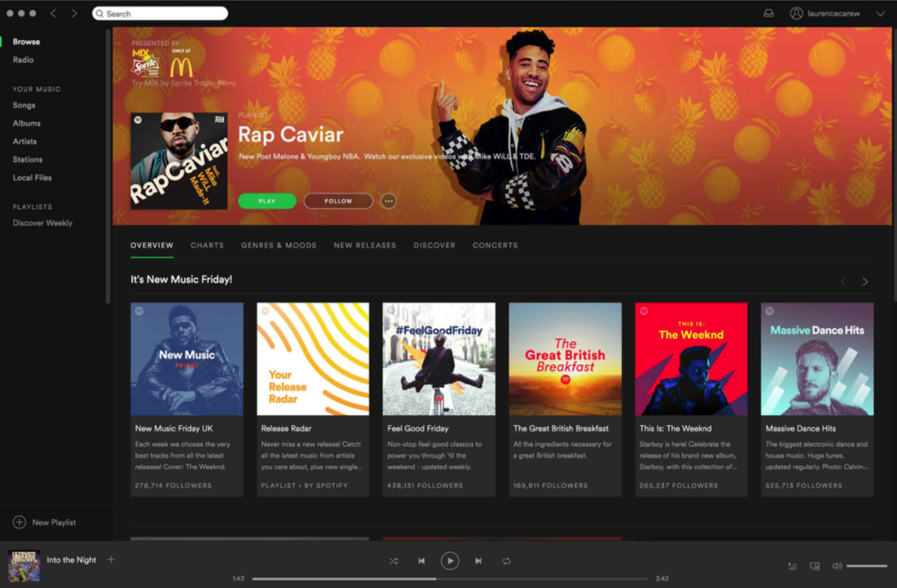Open the play queue icon
Image resolution: width=897 pixels, height=588 pixels.
(792, 566)
